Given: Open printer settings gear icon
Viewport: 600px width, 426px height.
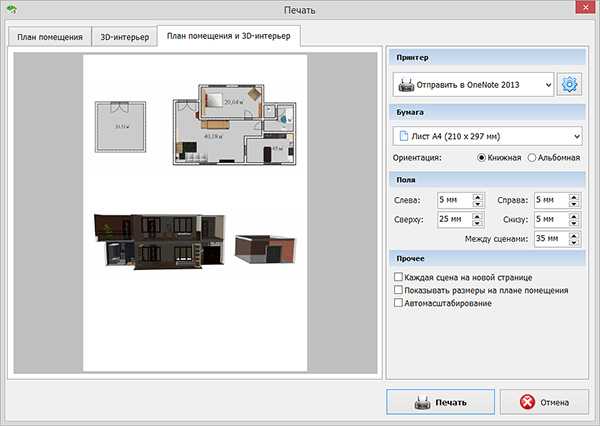Looking at the screenshot, I should pyautogui.click(x=570, y=85).
